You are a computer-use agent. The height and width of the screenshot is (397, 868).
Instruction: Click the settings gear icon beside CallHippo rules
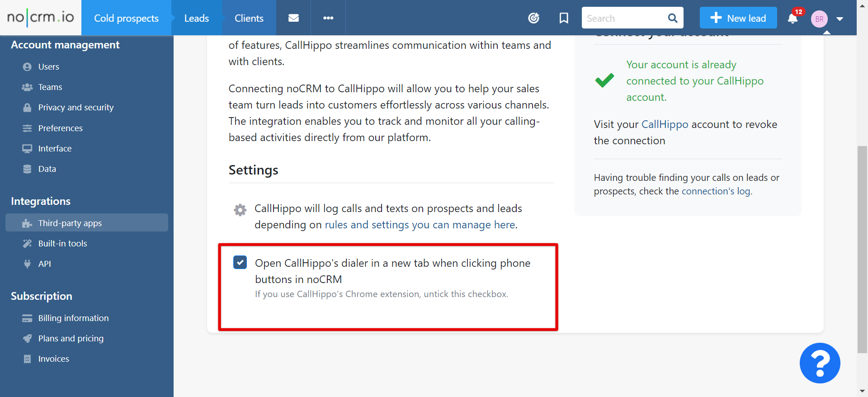pyautogui.click(x=240, y=210)
